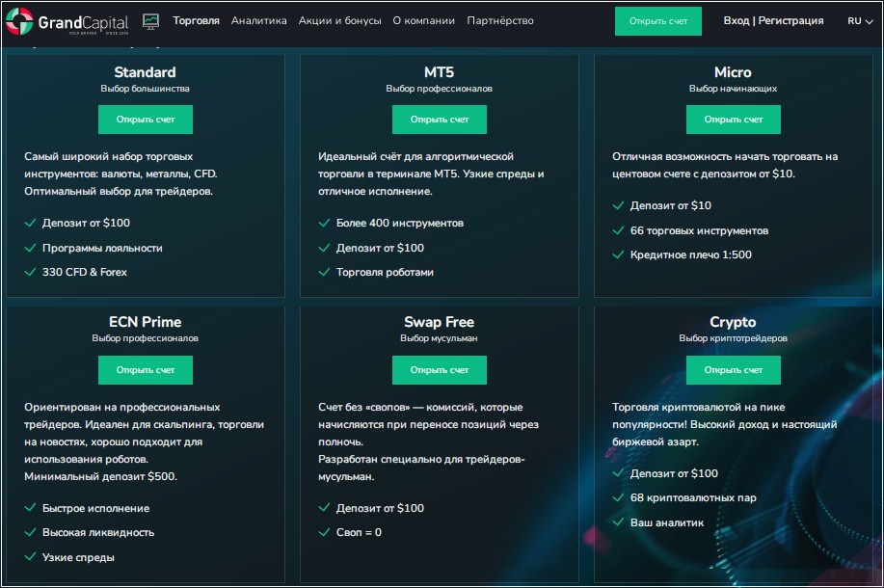Click 'Депозит от $100' in the Standard card
Image resolution: width=884 pixels, height=588 pixels.
(86, 223)
